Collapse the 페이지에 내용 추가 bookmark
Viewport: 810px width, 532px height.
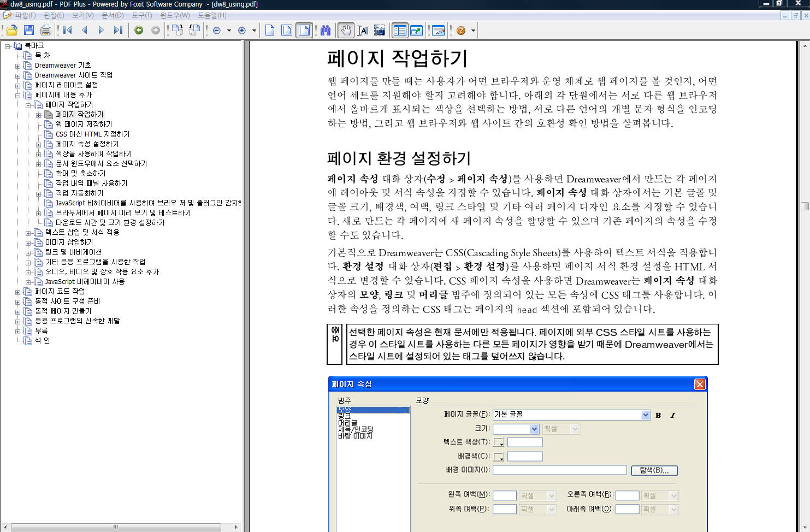pos(17,95)
